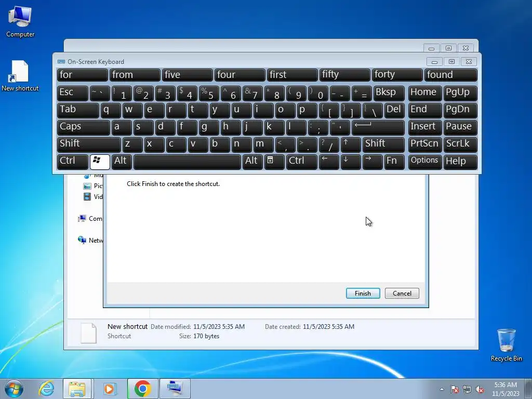Click the Windows logo key on keyboard

[x=100, y=162]
